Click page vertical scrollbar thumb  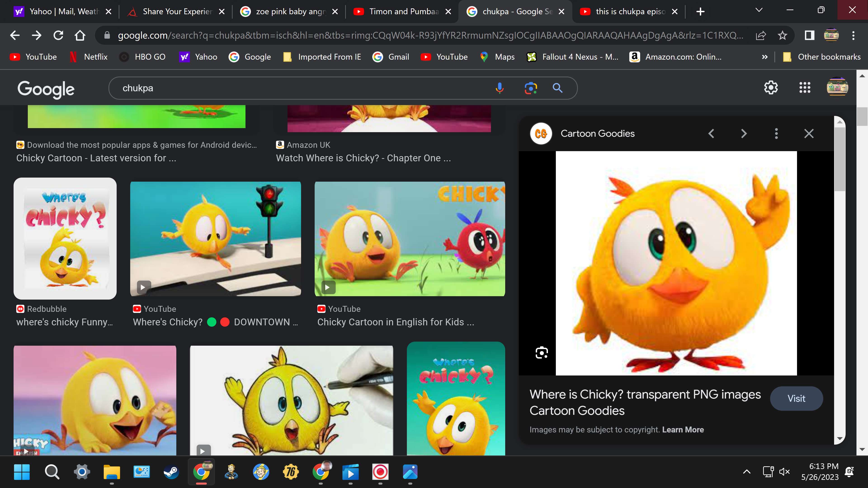pos(862,117)
